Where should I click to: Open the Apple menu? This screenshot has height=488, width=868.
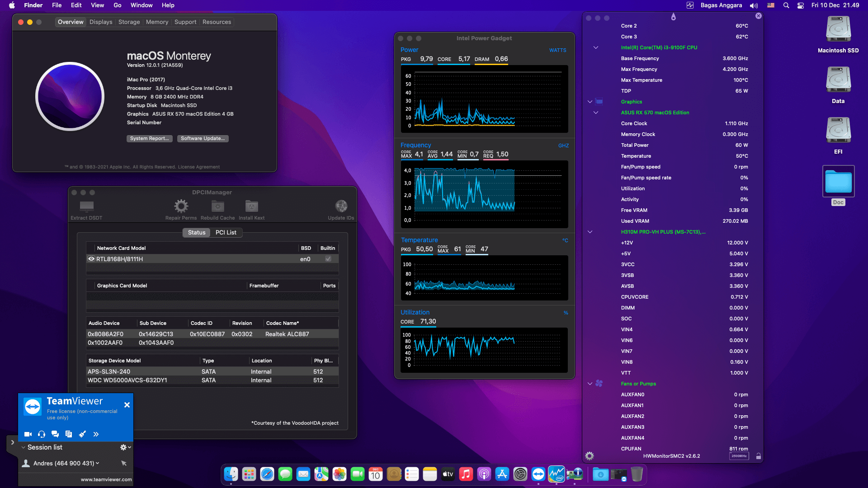(x=12, y=5)
